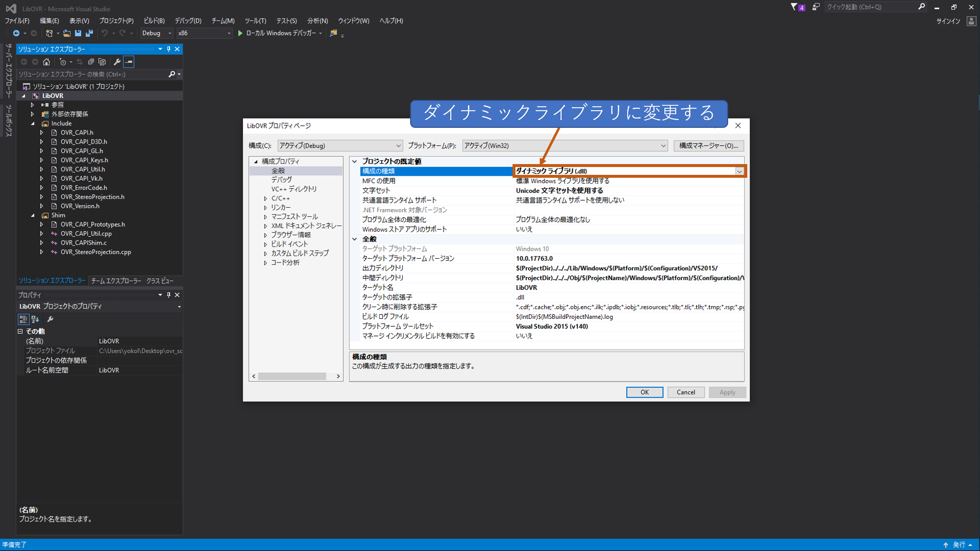
Task: Click the Open File toolbar icon
Action: tap(67, 33)
